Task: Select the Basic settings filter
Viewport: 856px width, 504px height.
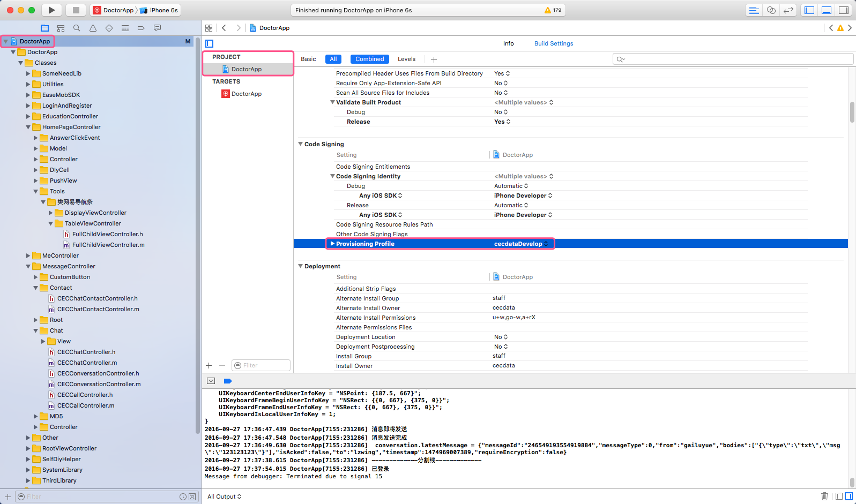Action: pos(308,59)
